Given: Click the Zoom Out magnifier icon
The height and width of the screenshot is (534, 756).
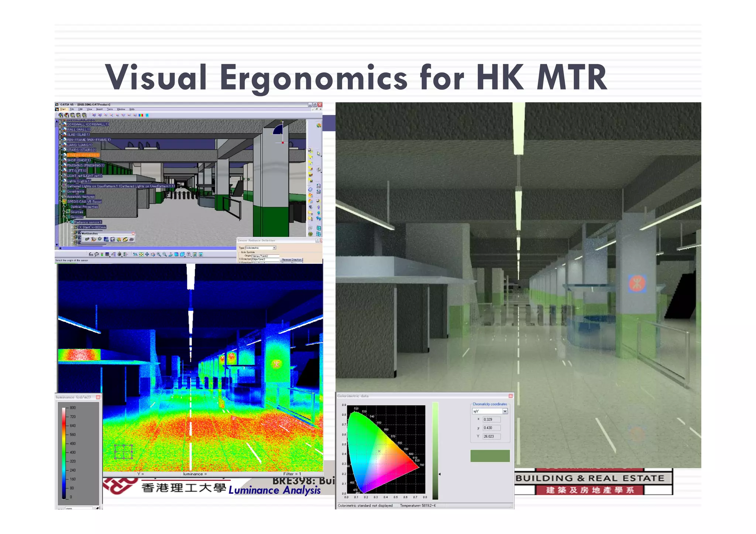Looking at the screenshot, I should [165, 254].
